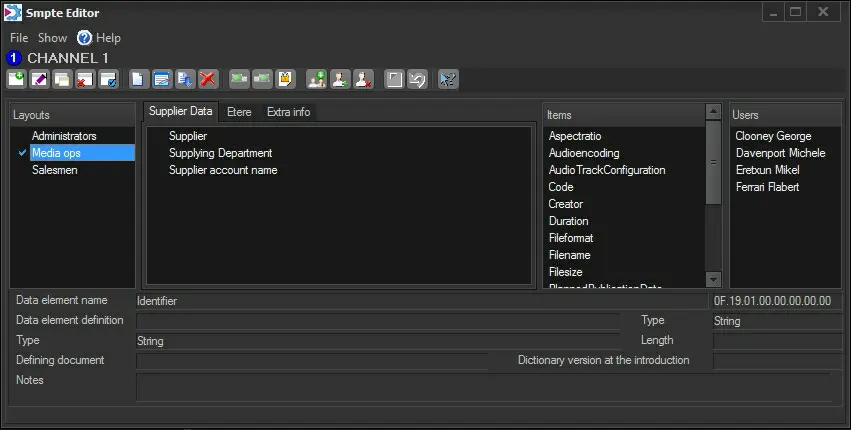
Task: Click the add user icon with green plus
Action: coord(316,78)
